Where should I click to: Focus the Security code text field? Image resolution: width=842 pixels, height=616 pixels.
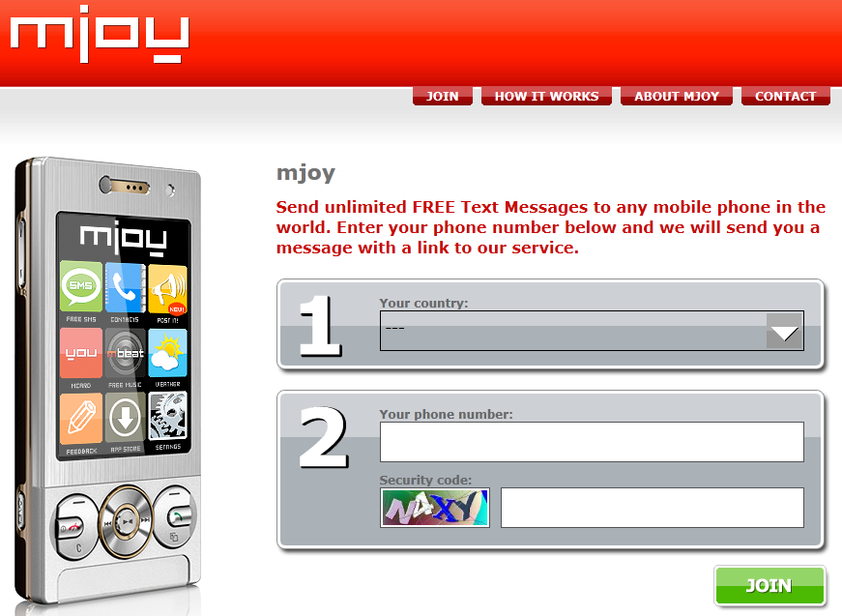[x=652, y=508]
